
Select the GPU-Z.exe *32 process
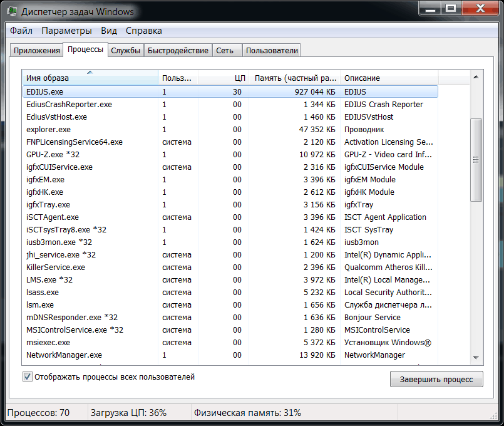tap(230, 155)
